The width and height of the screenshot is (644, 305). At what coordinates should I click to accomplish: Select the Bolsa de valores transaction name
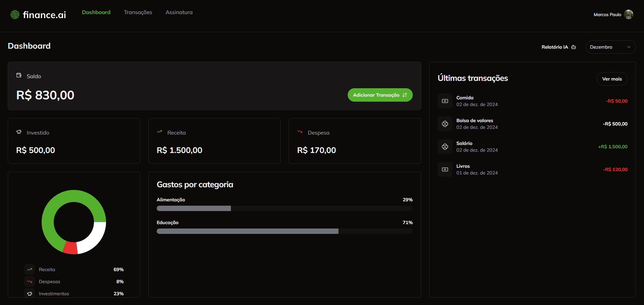(475, 120)
